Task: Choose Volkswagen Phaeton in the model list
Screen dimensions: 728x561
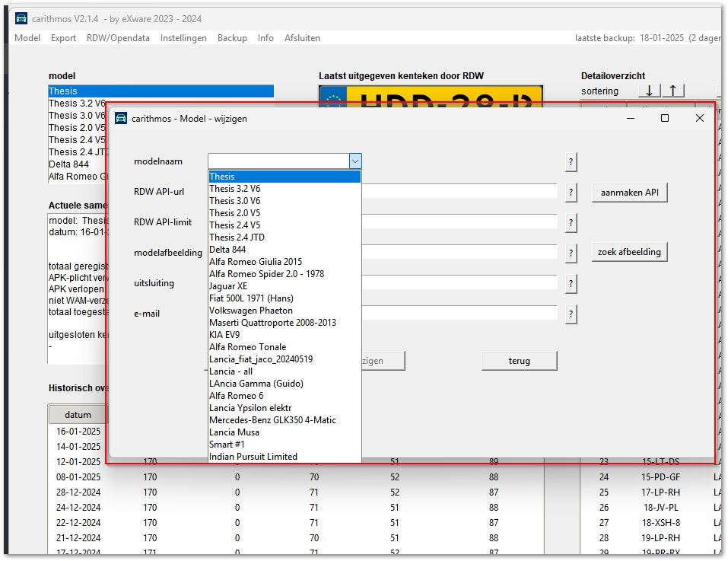Action: point(251,311)
